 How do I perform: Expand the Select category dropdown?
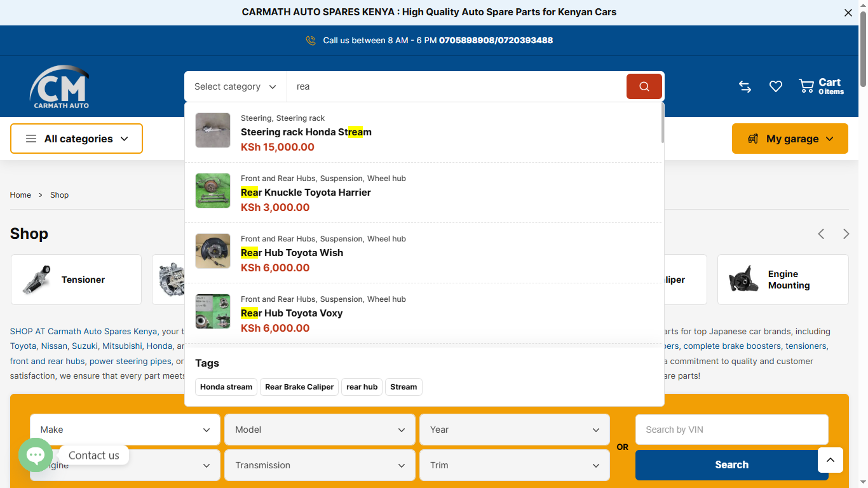coord(235,86)
